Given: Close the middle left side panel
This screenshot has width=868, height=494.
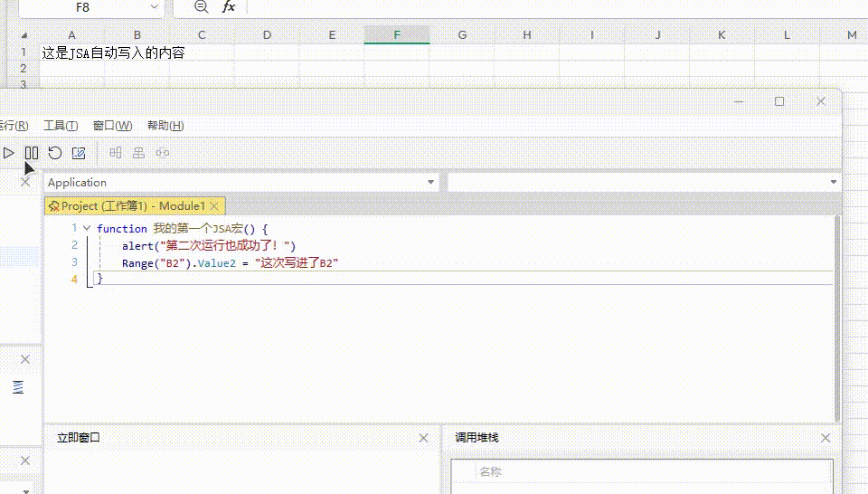Looking at the screenshot, I should 25,359.
